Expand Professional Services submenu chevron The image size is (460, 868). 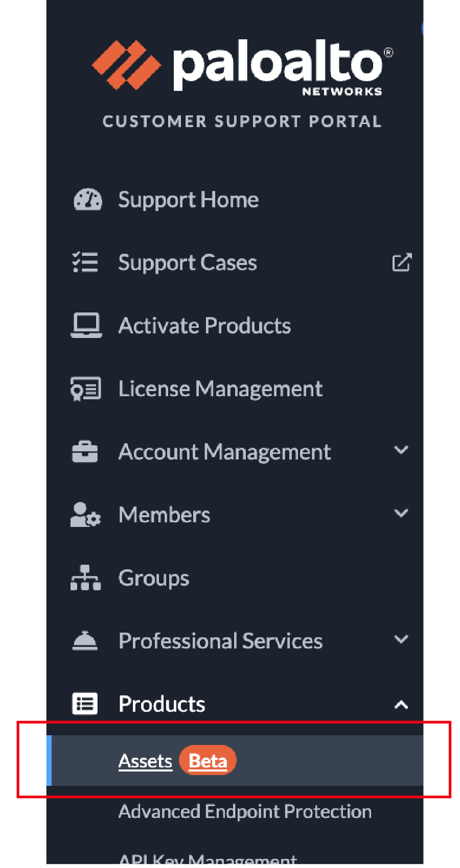(401, 639)
